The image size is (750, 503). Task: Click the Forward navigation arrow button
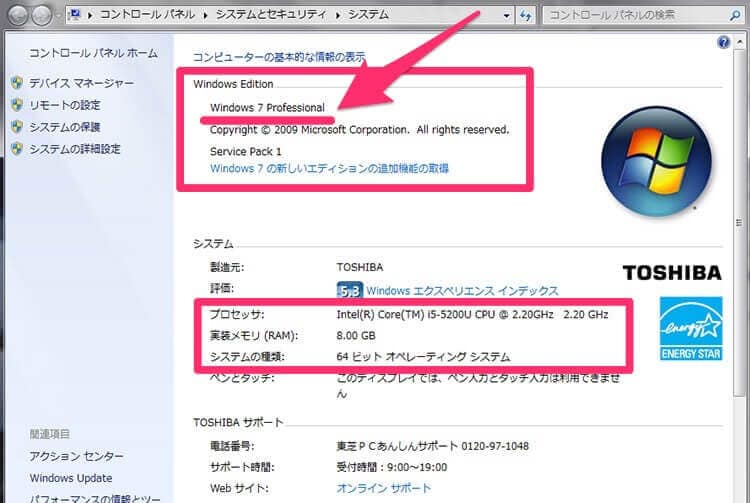[42, 15]
